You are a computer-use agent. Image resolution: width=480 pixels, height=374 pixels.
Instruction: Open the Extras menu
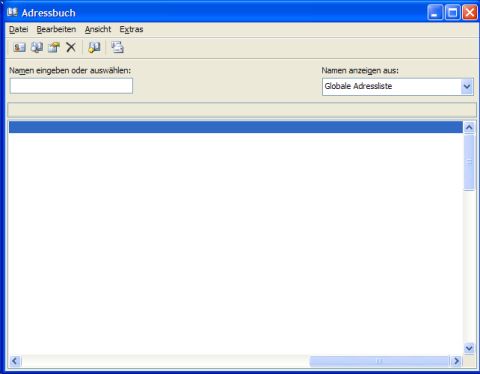131,29
